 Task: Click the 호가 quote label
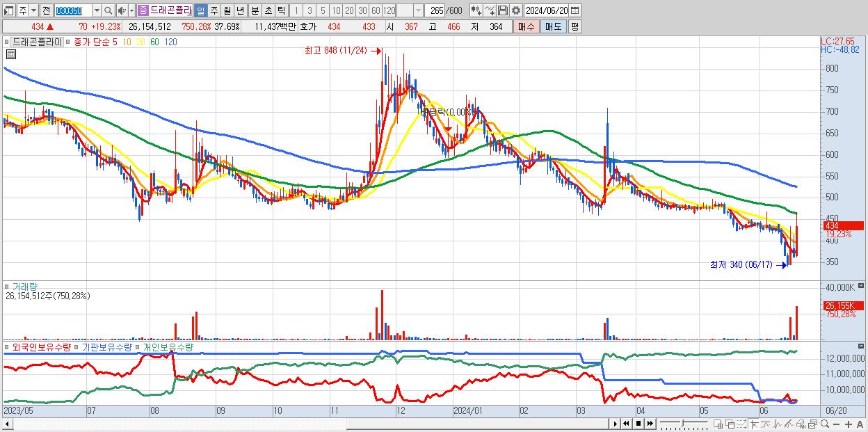click(308, 26)
